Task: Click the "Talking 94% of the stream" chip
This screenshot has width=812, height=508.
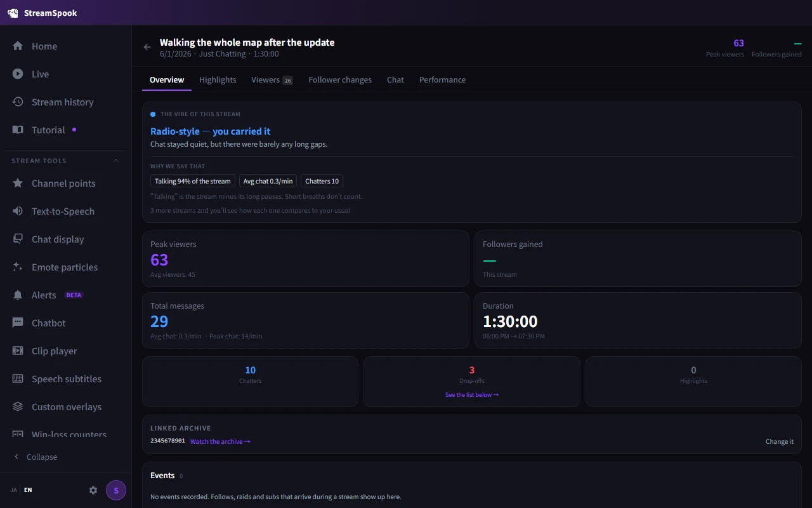Action: [193, 181]
